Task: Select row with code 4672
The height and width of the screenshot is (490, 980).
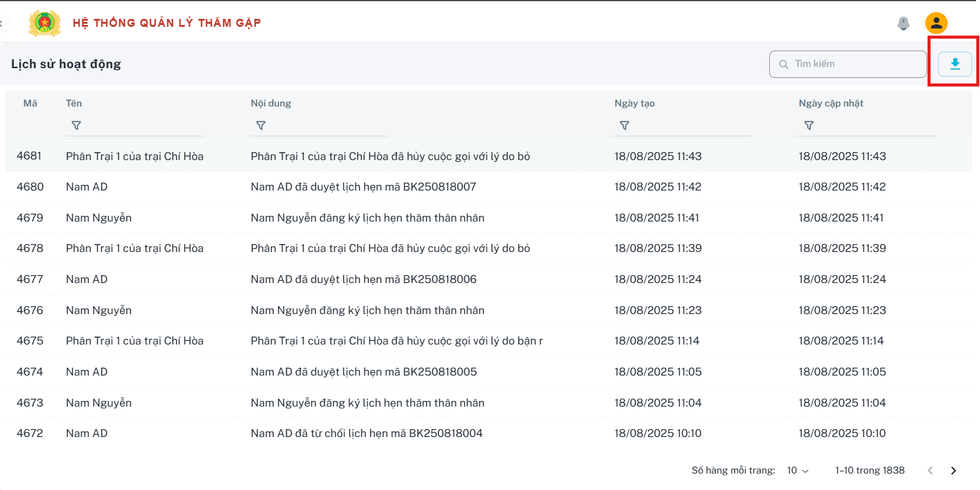Action: coord(488,433)
